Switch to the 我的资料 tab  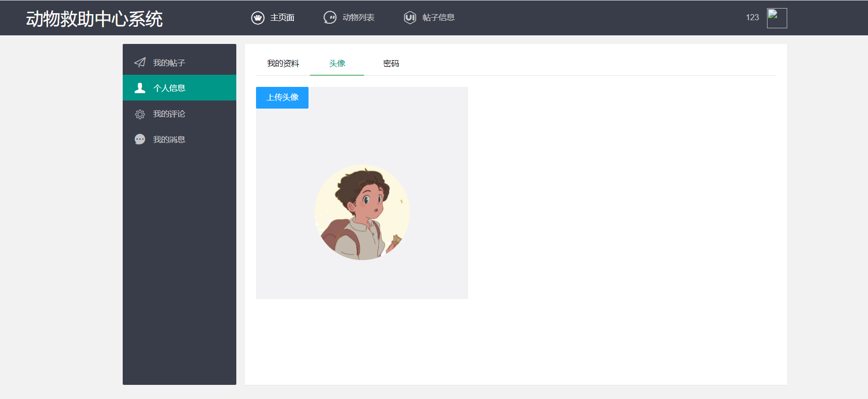[283, 63]
